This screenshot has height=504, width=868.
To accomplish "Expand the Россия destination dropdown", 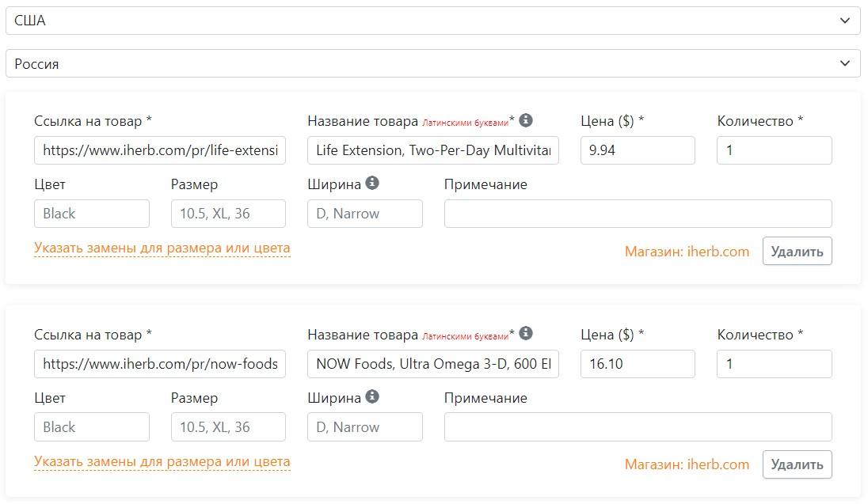I will pos(432,63).
